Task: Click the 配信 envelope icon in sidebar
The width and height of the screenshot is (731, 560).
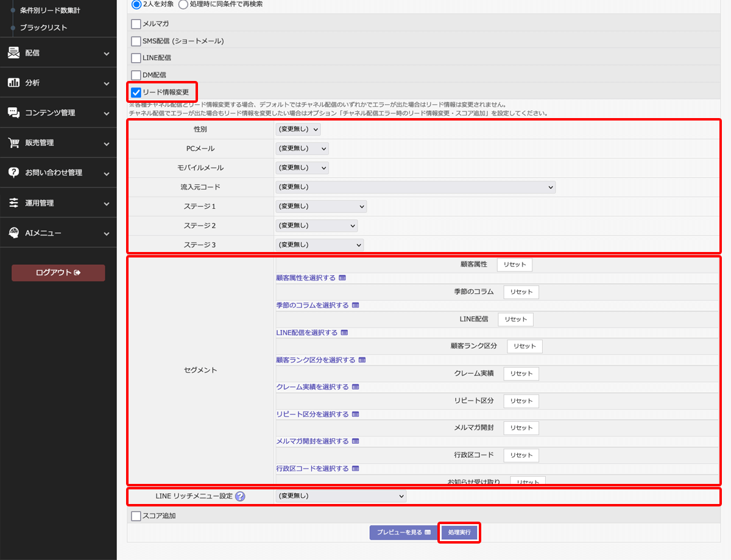Action: tap(13, 53)
